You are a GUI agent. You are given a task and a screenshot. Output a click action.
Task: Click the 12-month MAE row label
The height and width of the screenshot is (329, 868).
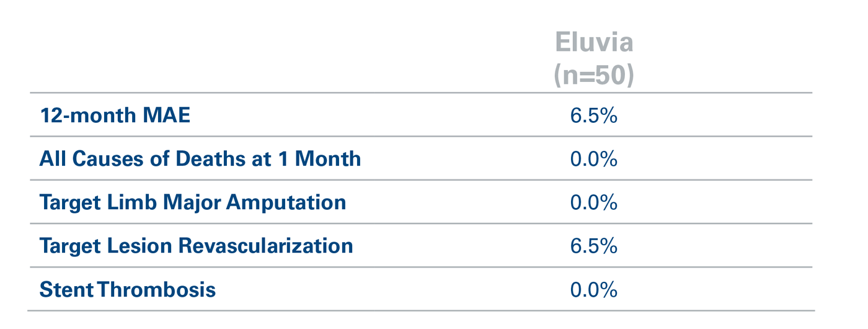click(115, 115)
